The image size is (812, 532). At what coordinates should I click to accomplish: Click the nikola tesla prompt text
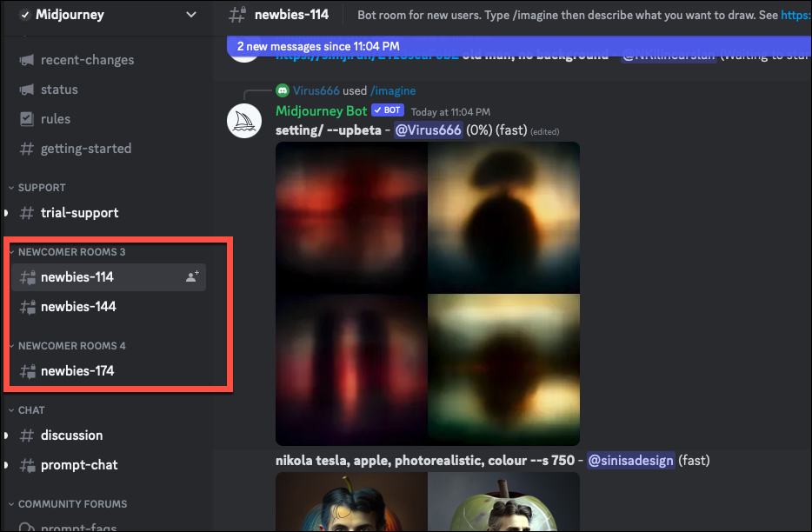point(425,461)
